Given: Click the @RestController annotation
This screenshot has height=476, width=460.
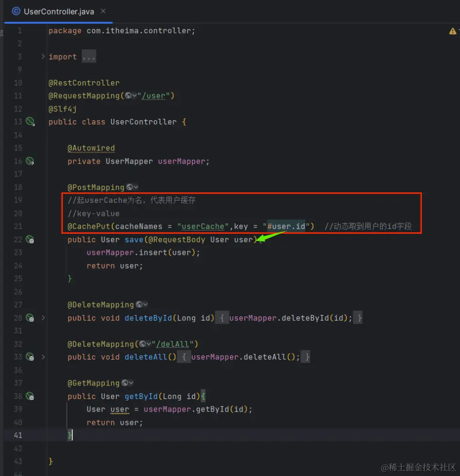Looking at the screenshot, I should click(x=84, y=83).
